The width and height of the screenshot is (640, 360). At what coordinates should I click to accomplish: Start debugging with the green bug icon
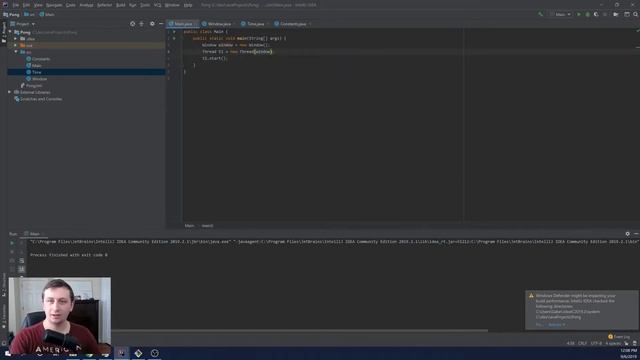(587, 14)
